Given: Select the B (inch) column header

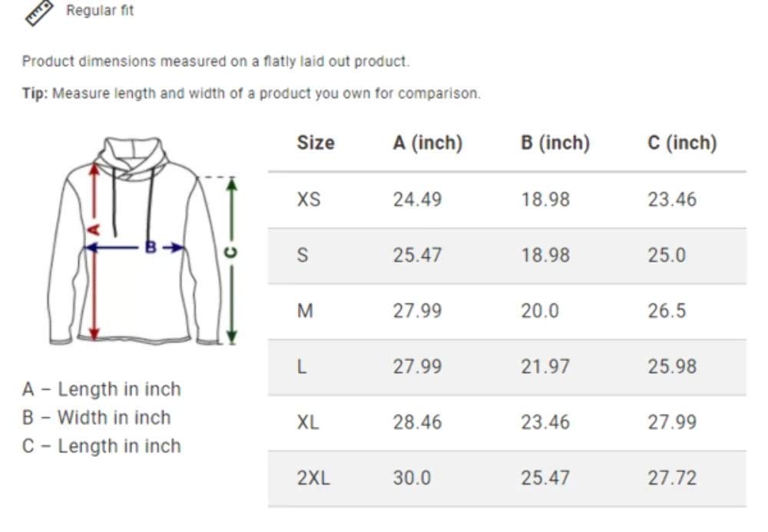Looking at the screenshot, I should click(555, 143).
